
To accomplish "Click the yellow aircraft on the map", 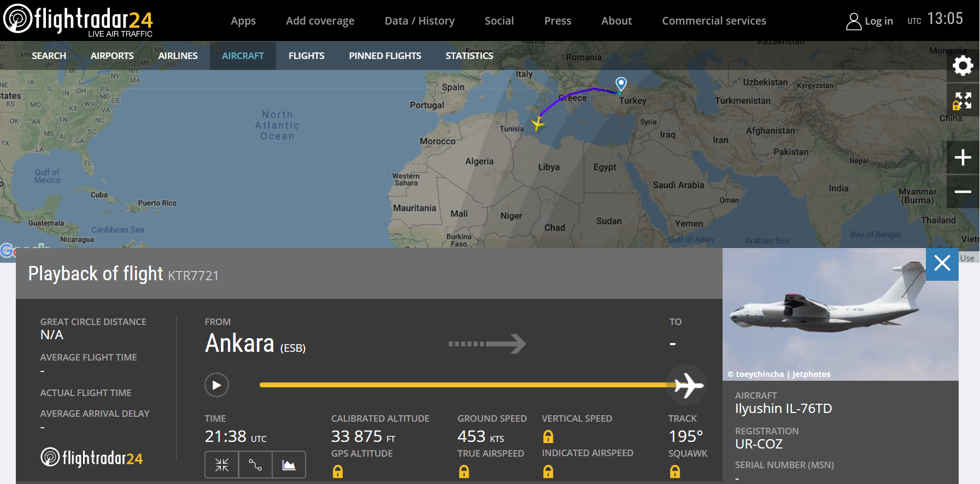I will pyautogui.click(x=538, y=124).
